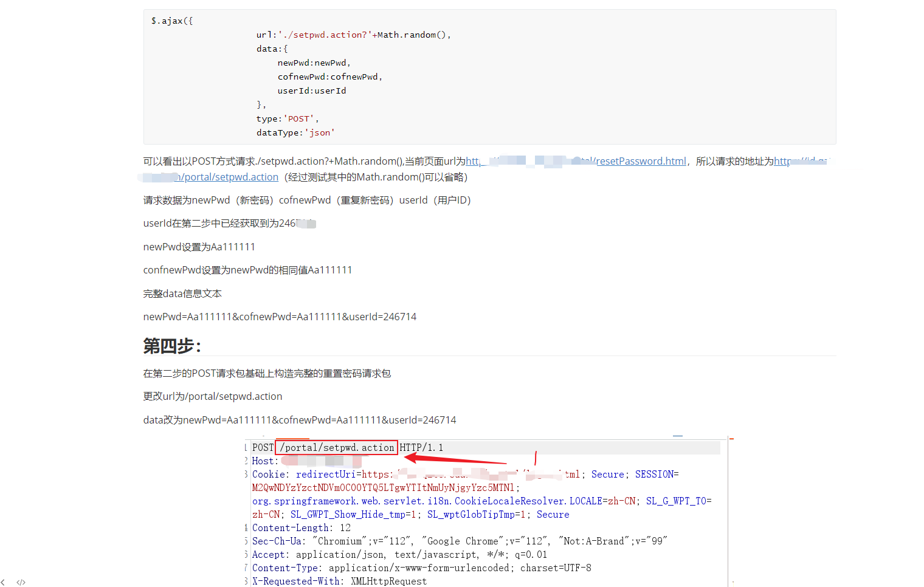
Task: Click the code line userId:userId
Action: point(312,91)
